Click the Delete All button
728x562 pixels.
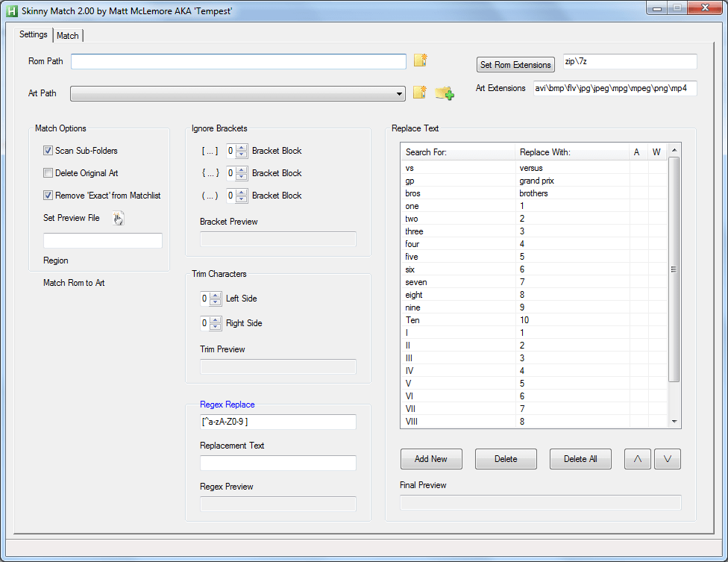pos(580,459)
